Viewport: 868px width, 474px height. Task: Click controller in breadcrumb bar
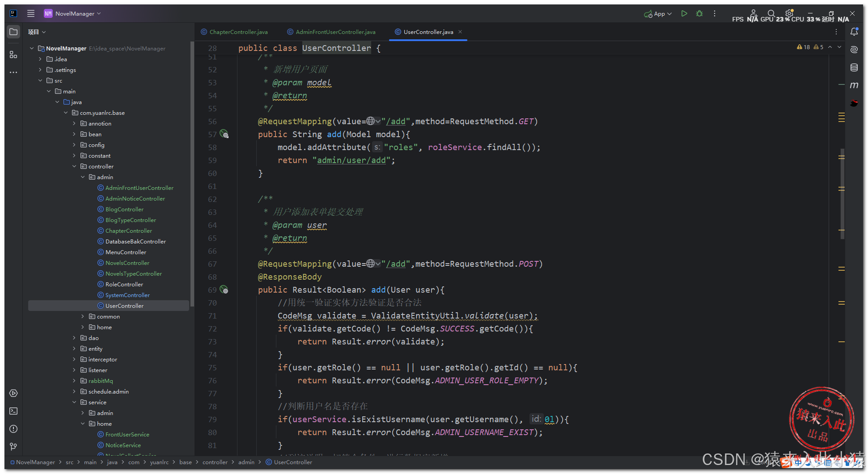[215, 462]
